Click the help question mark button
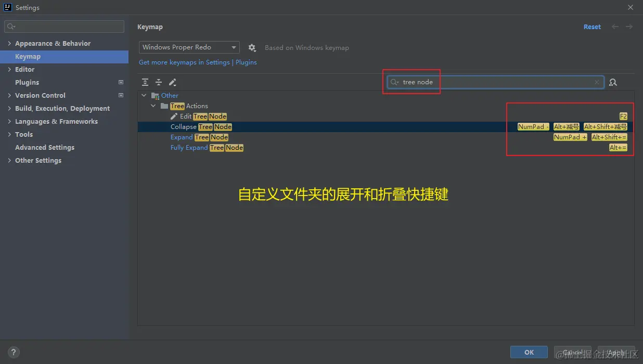 (14, 352)
